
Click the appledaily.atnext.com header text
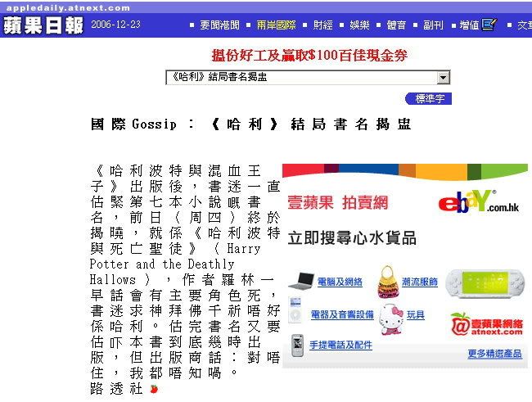[68, 8]
